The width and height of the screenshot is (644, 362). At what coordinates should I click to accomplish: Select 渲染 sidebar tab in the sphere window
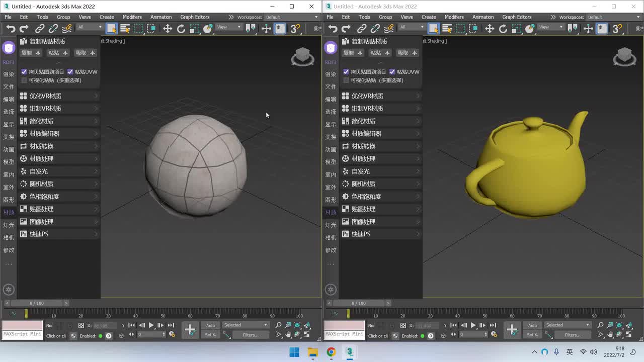point(9,74)
